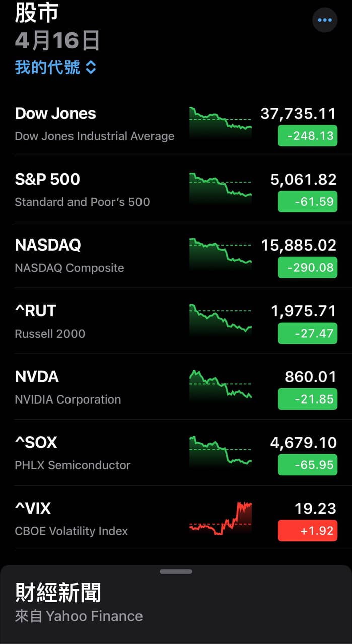The image size is (352, 644).
Task: Open the three-dot more options menu
Action: [325, 20]
